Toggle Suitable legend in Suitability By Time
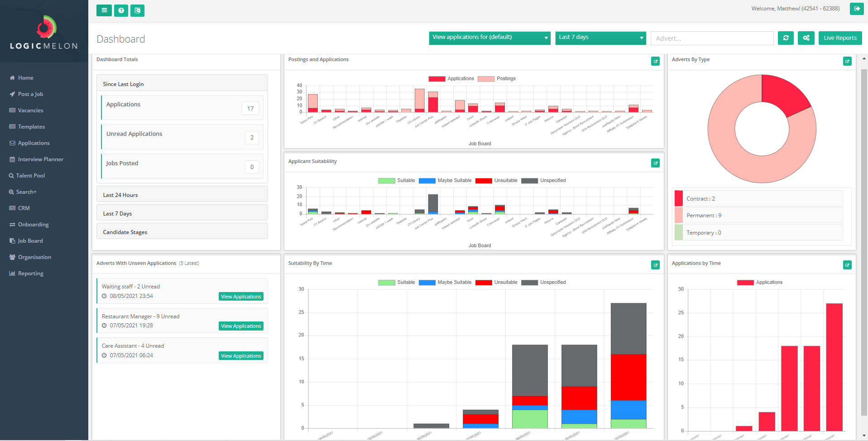The height and width of the screenshot is (441, 868). [x=396, y=283]
